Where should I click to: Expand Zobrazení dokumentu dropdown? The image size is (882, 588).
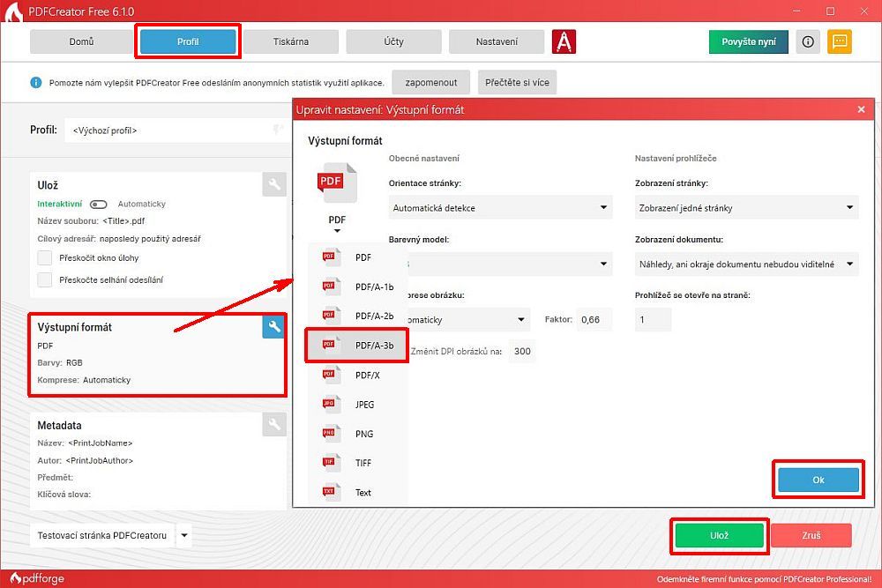point(745,264)
